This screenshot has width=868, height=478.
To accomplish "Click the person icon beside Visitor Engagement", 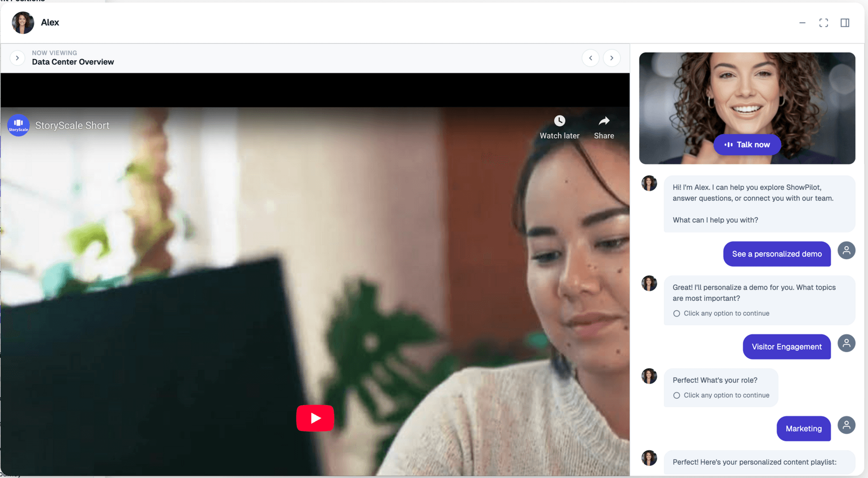I will 847,343.
